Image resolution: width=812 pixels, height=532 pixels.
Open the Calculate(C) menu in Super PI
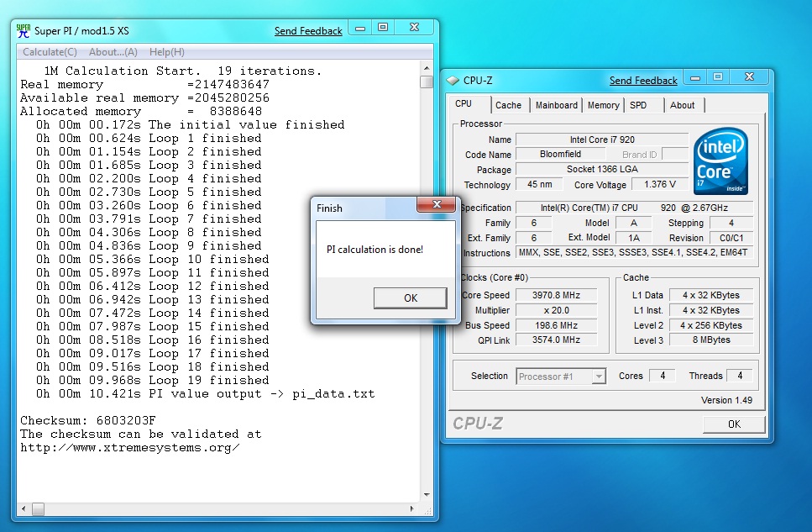pos(50,52)
